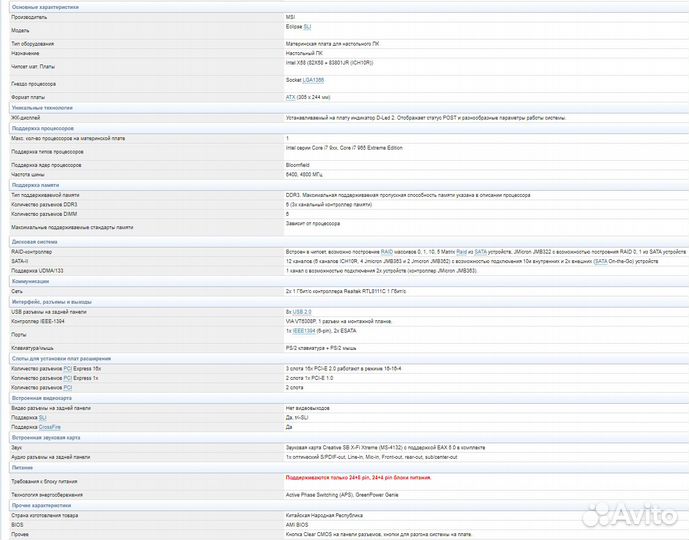689x540 pixels.
Task: Click the D-Led 2 indicator description
Action: click(426, 118)
